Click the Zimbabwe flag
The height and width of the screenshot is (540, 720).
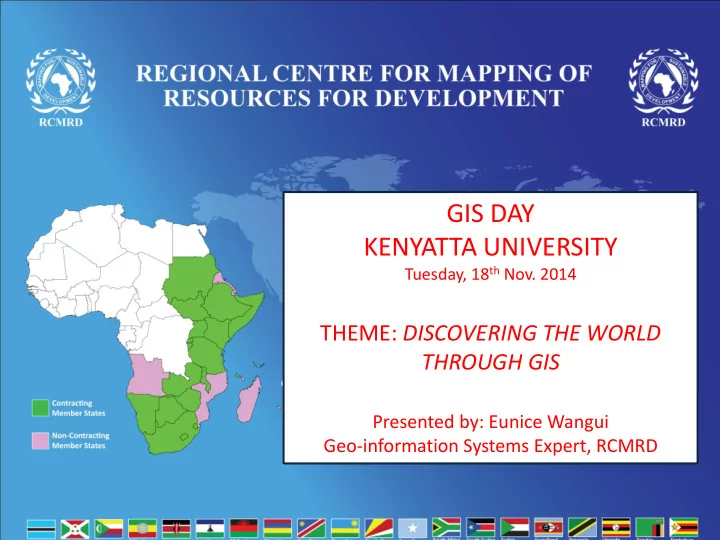coord(684,528)
